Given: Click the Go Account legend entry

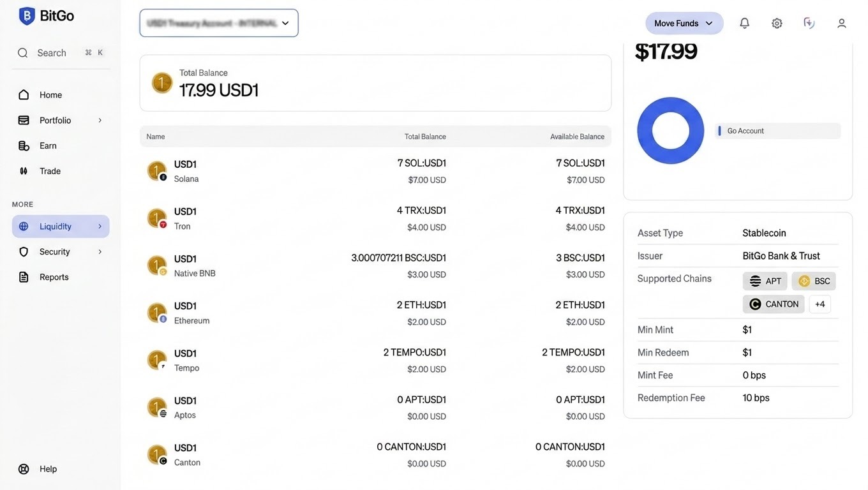Looking at the screenshot, I should pyautogui.click(x=777, y=131).
